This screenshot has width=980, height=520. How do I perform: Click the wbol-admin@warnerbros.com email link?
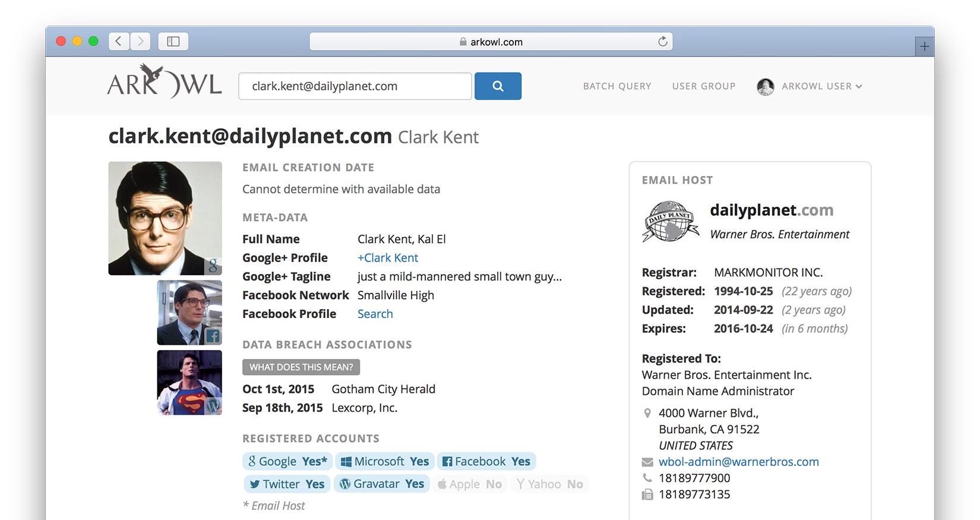tap(738, 462)
